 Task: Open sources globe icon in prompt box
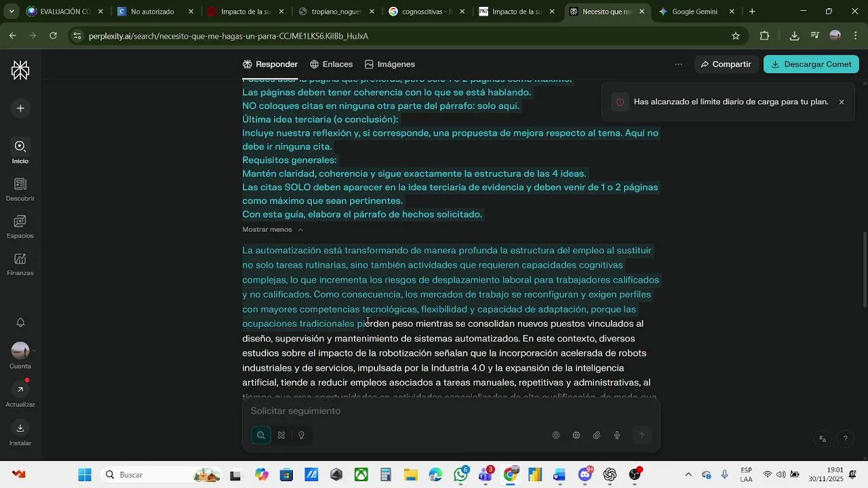[556, 435]
